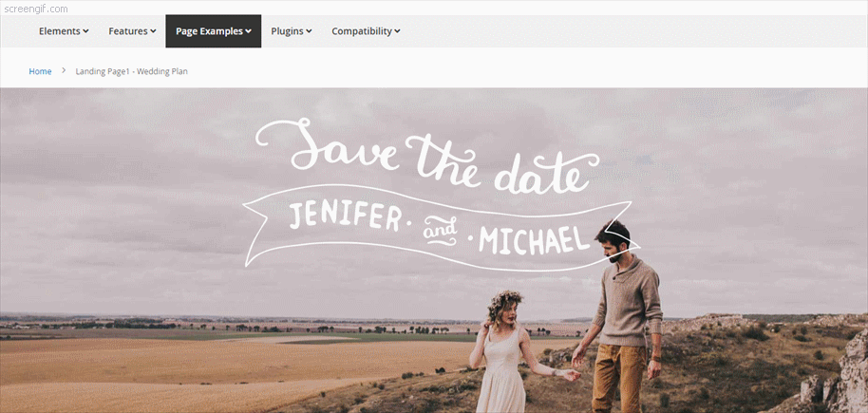The image size is (868, 413).
Task: Open the Compatibility menu
Action: point(366,31)
